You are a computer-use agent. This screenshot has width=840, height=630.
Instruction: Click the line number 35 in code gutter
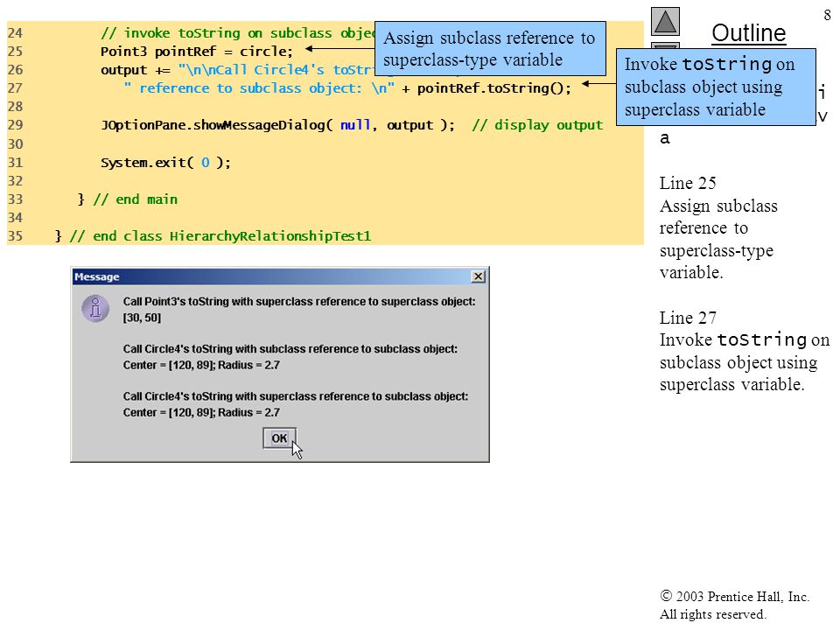pos(15,236)
